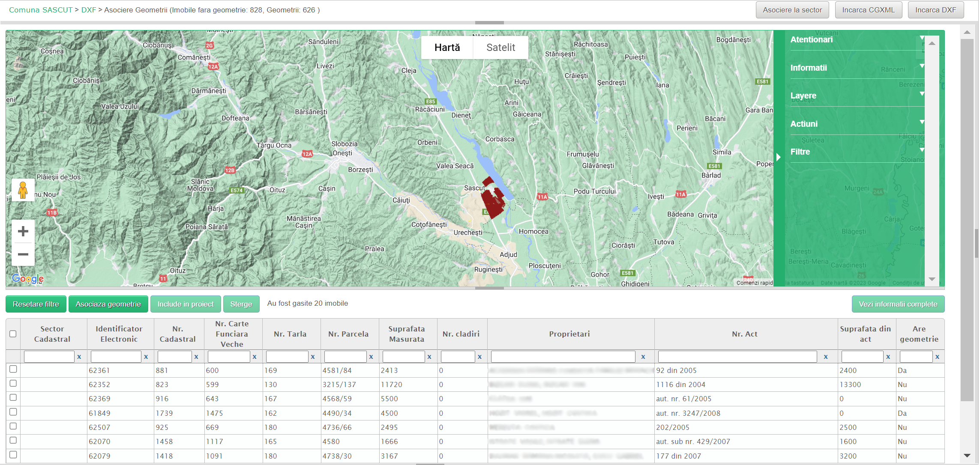Screen dimensions: 980x465
Task: Focus the Nr. Cadastral filter input
Action: point(174,357)
